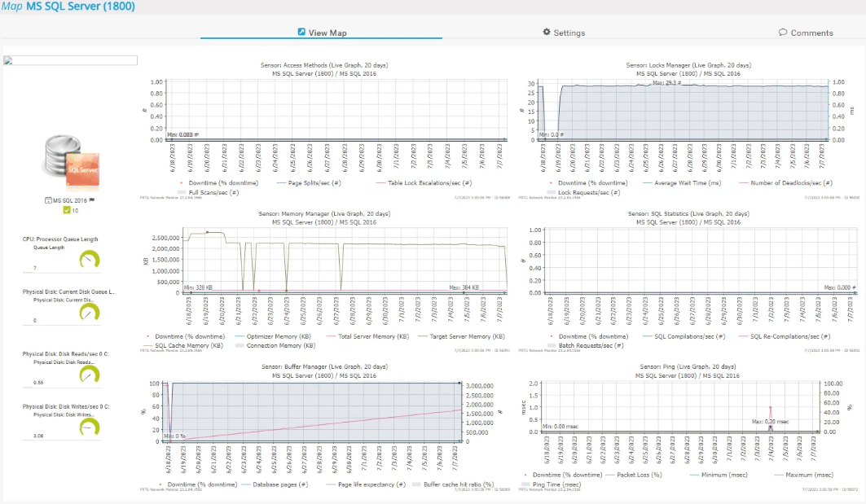The height and width of the screenshot is (504, 866).
Task: Click the 'Max: 384 KB' label in Memory Manager graph
Action: pyautogui.click(x=464, y=287)
